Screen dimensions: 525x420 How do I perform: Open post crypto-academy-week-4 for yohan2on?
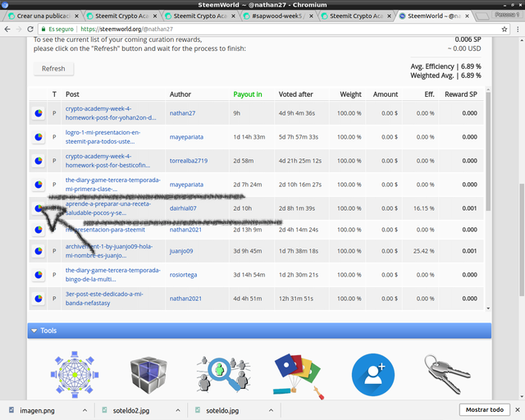pos(111,113)
